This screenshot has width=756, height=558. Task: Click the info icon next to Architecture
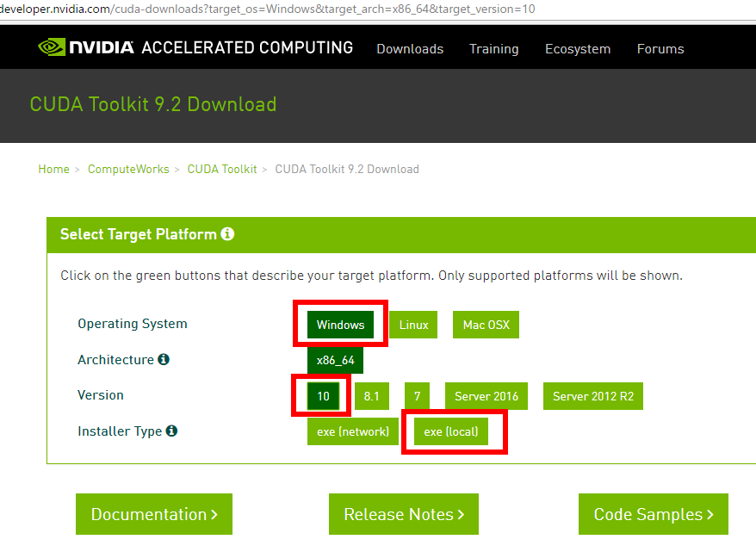pyautogui.click(x=164, y=359)
